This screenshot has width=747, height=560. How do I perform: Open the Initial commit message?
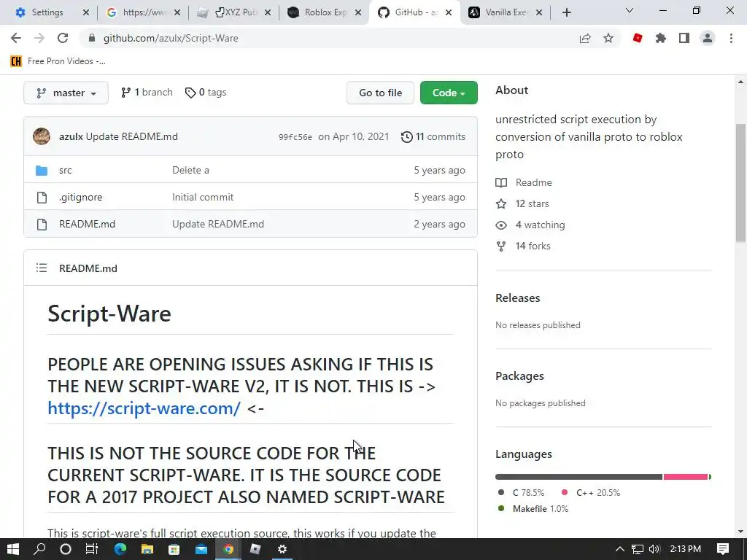click(x=203, y=197)
